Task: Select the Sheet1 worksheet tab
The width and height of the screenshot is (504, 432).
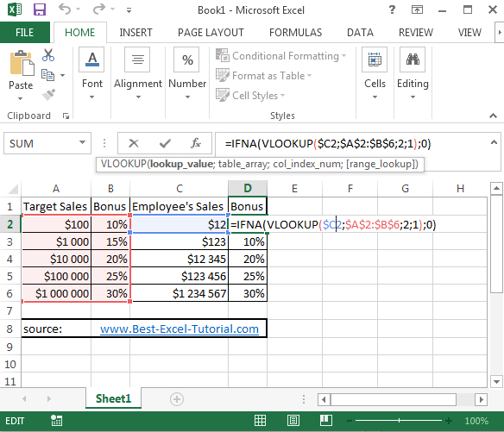Action: click(x=113, y=398)
